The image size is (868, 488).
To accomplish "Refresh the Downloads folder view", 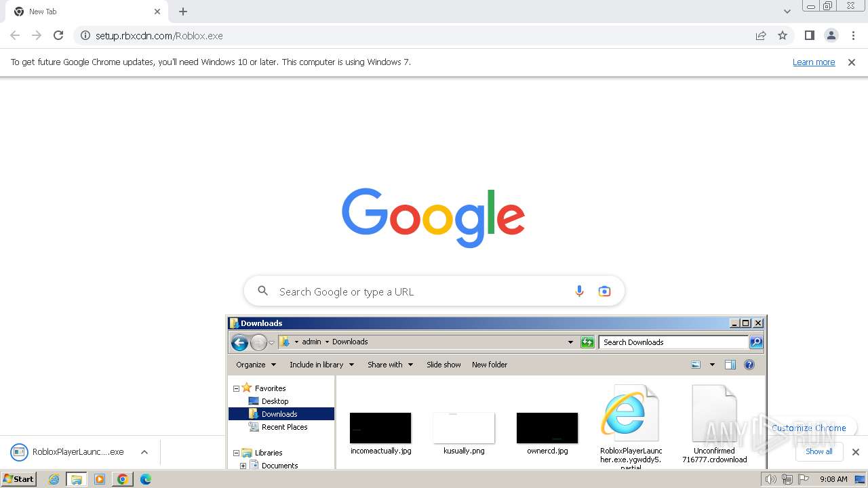I will (587, 342).
